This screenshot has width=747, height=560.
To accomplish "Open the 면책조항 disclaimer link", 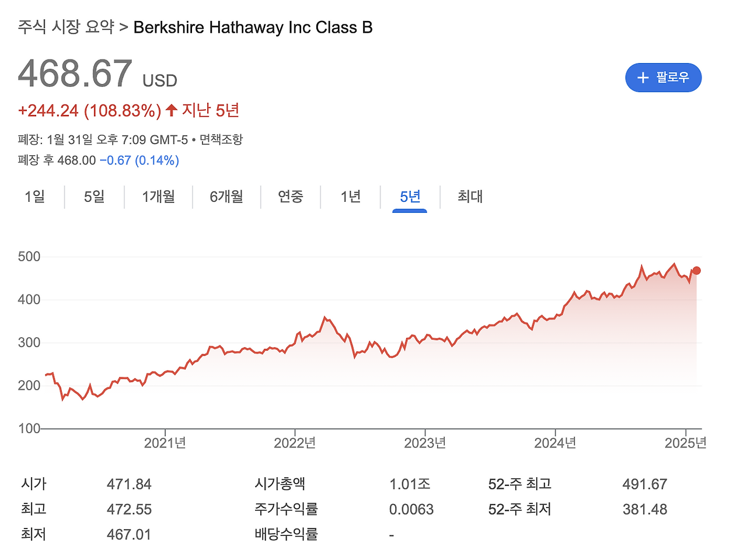I will (222, 139).
